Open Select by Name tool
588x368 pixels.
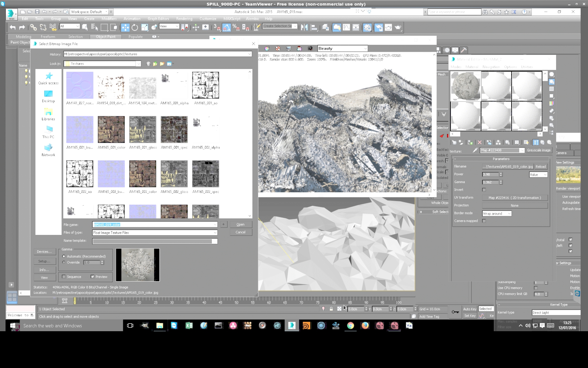click(x=95, y=28)
